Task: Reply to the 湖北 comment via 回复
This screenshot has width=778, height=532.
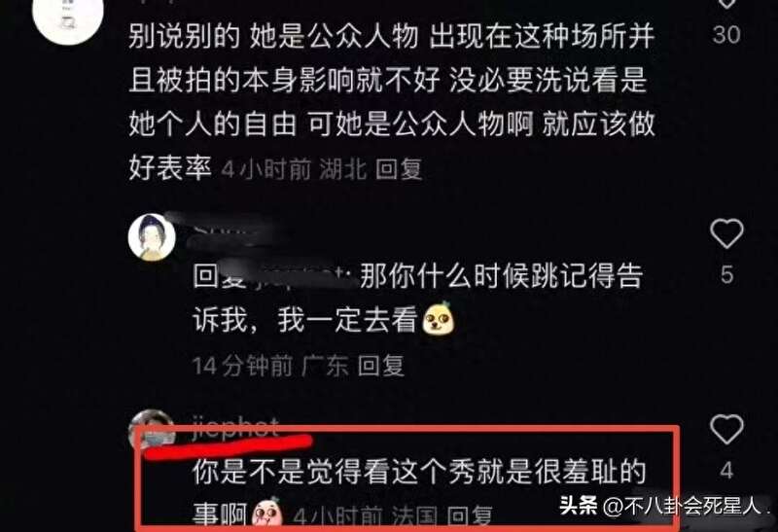Action: point(399,169)
